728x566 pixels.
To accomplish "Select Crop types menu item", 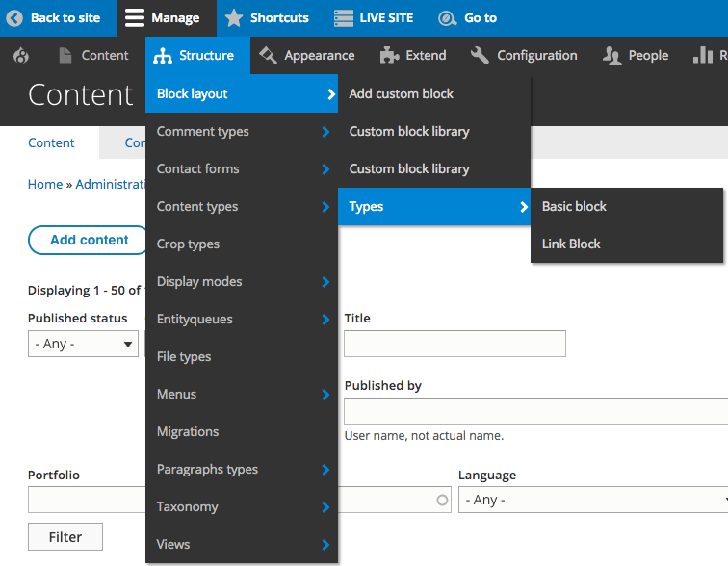I will tap(242, 244).
